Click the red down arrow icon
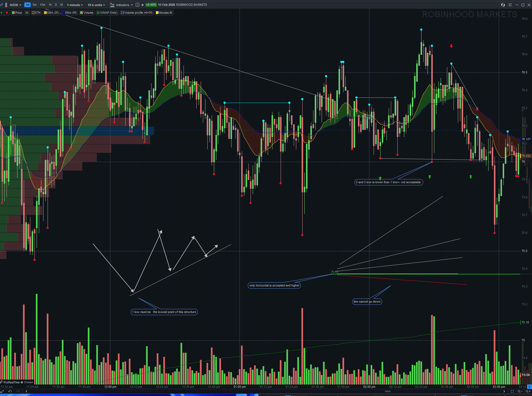This screenshot has height=396, width=532. (x=7, y=13)
